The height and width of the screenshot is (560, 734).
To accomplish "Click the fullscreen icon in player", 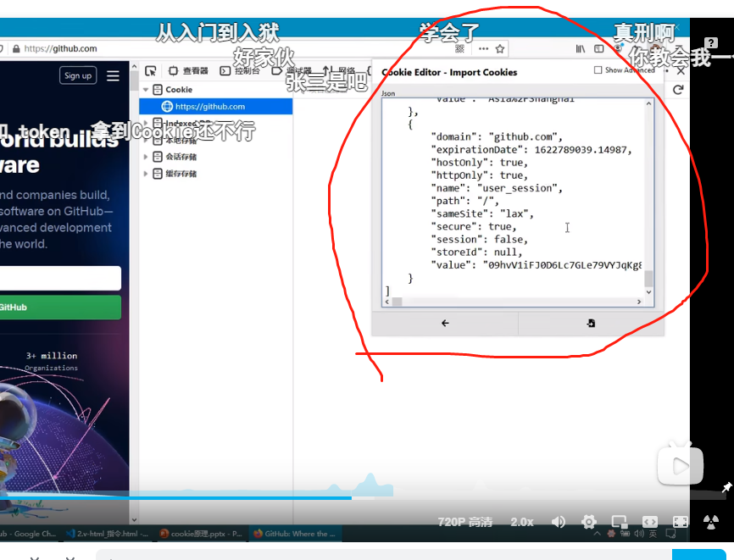I will (x=680, y=522).
